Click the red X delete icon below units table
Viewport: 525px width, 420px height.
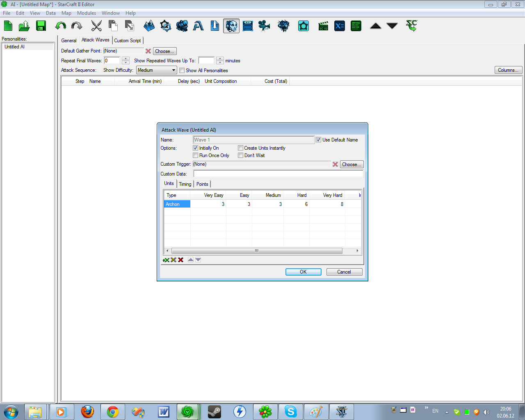pyautogui.click(x=180, y=260)
